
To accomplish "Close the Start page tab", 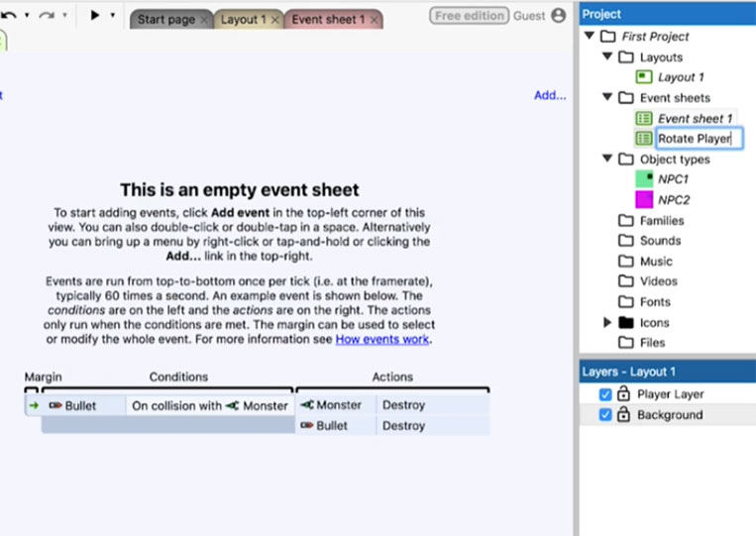I will coord(204,20).
